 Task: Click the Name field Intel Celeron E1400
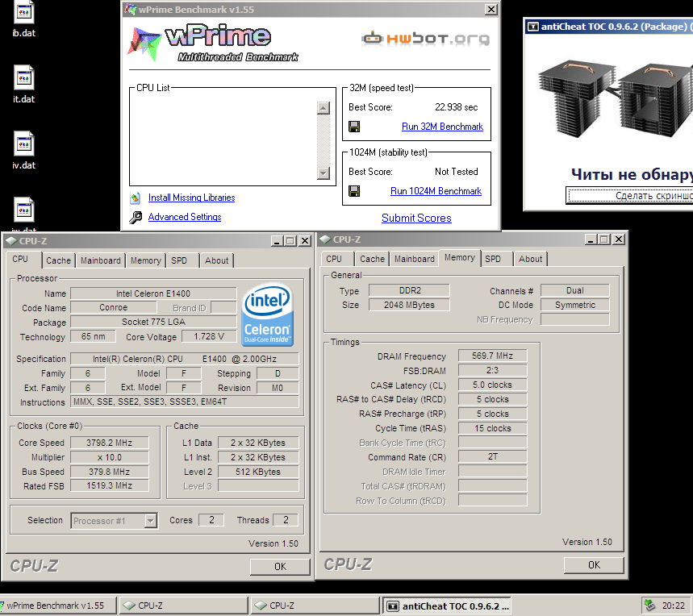click(153, 293)
